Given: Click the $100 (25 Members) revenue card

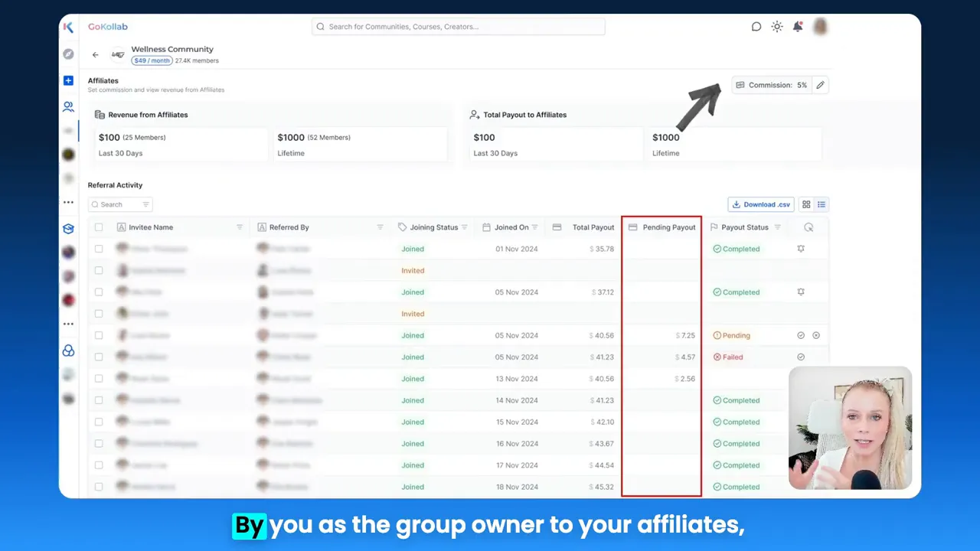Looking at the screenshot, I should pyautogui.click(x=181, y=144).
